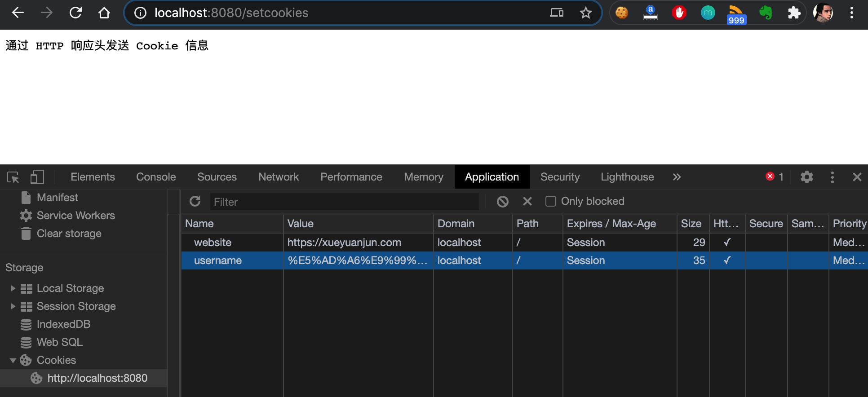The height and width of the screenshot is (397, 868).
Task: Open Clear storage in the sidebar
Action: pyautogui.click(x=69, y=234)
